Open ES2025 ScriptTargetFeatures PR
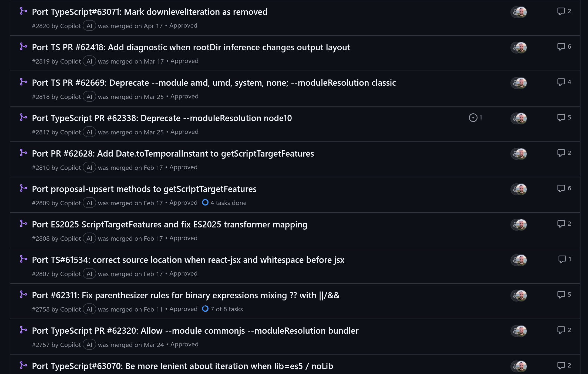Viewport: 588px width, 374px height. pos(170,224)
